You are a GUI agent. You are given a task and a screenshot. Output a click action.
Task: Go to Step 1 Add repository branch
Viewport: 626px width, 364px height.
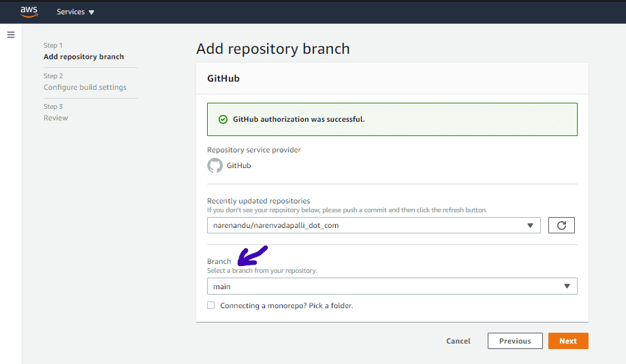[x=84, y=56]
